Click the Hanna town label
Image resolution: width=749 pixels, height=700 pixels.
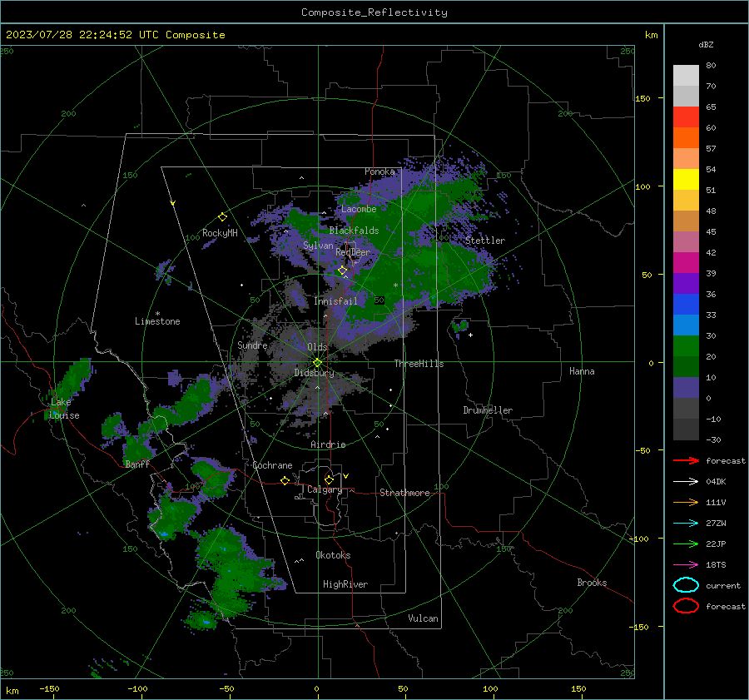pos(582,371)
